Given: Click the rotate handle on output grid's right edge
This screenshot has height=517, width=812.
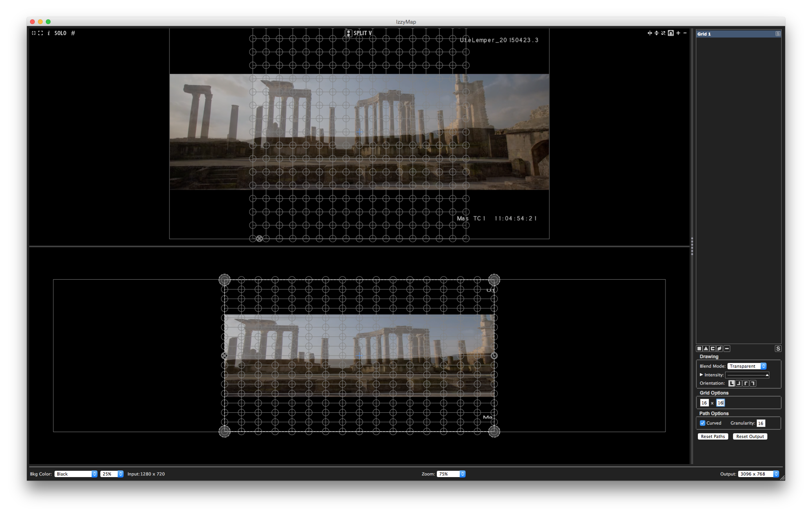Looking at the screenshot, I should click(494, 355).
